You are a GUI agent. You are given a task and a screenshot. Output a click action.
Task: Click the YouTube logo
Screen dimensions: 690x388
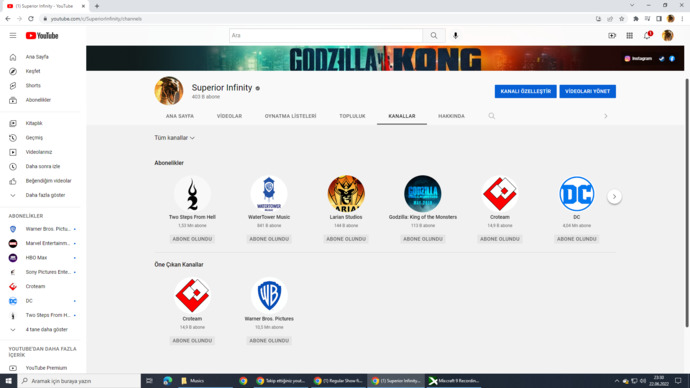point(42,36)
